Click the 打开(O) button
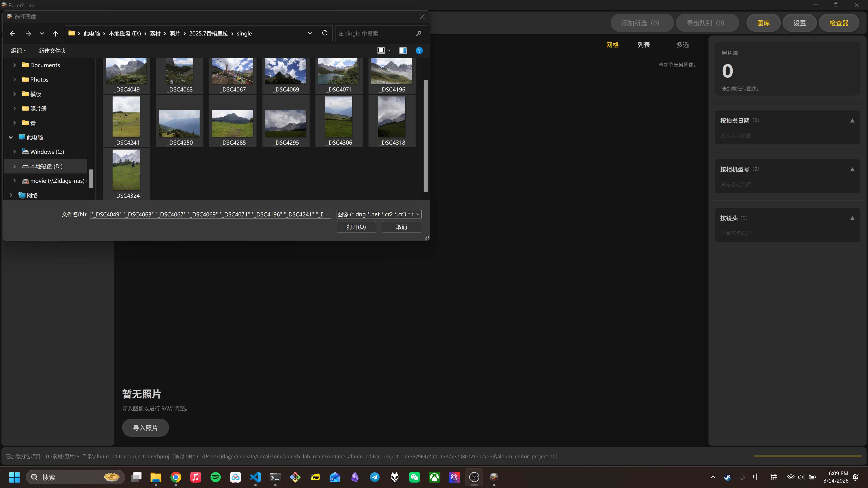 (x=356, y=227)
